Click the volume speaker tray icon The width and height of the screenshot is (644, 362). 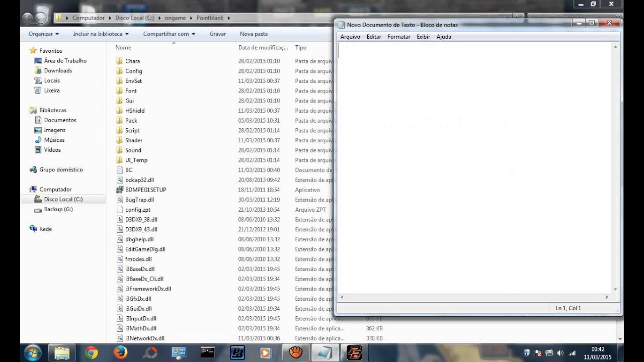tap(560, 353)
